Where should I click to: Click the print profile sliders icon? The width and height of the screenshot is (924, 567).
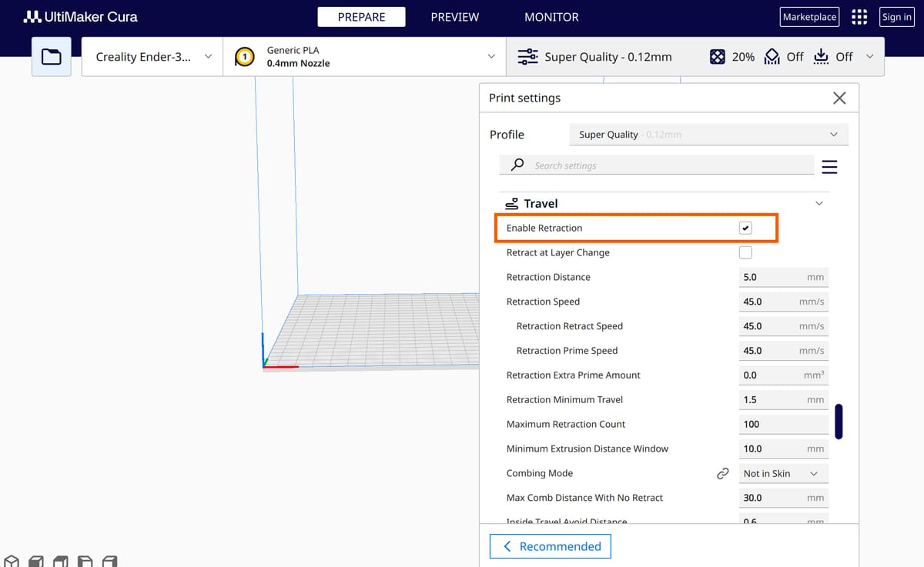coord(527,57)
